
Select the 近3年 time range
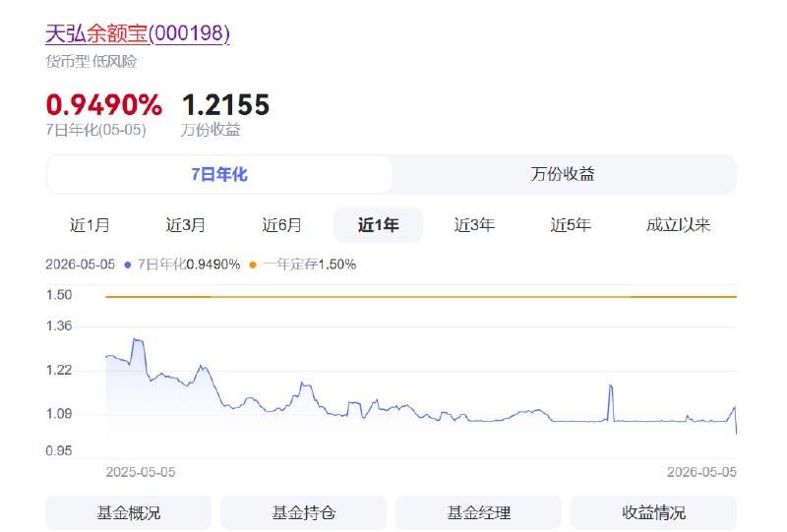(474, 225)
